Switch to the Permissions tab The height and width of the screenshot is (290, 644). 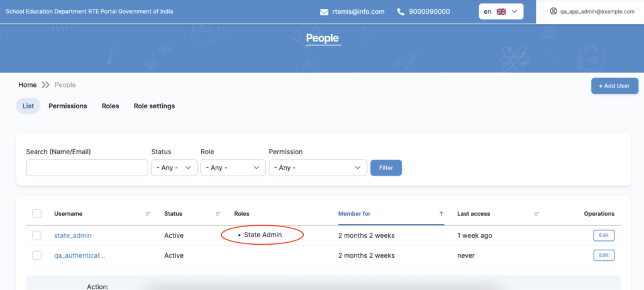[68, 106]
